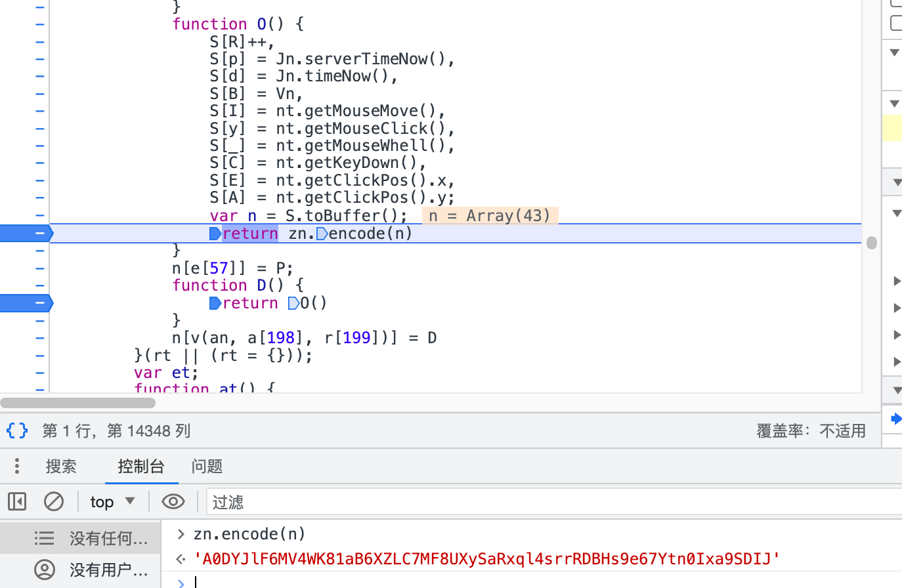Open the drawer three-dot menu
The width and height of the screenshot is (902, 588).
tap(17, 466)
